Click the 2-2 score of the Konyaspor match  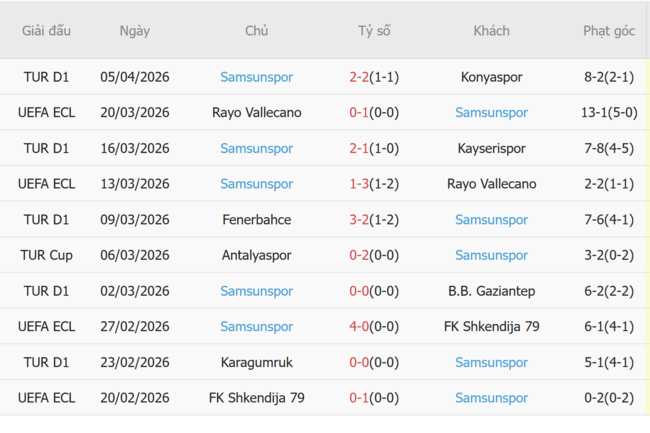pos(359,77)
